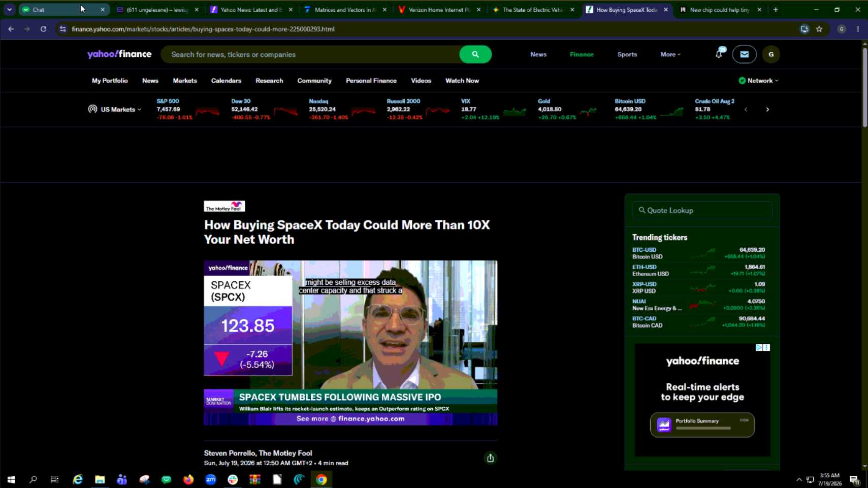Open the Yahoo account avatar G
The width and height of the screenshot is (868, 488).
(x=771, y=54)
